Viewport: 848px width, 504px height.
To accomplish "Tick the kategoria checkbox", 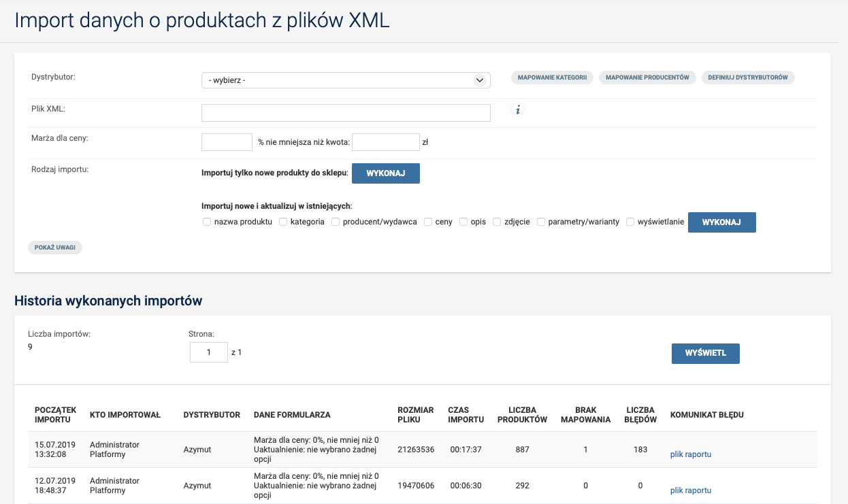I will pyautogui.click(x=283, y=222).
